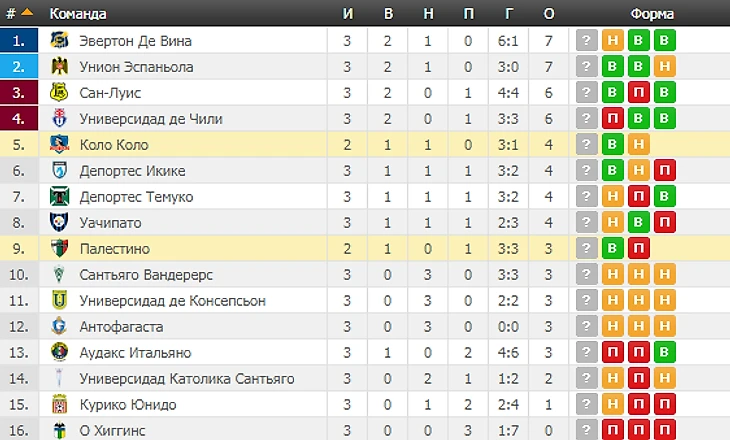Click O'Higgins' first red П form badge

[x=612, y=430]
